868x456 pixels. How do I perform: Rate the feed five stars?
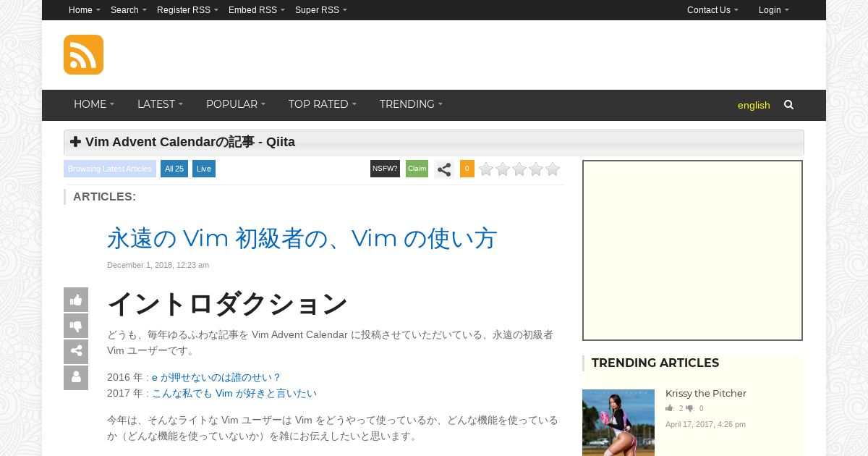[x=553, y=169]
